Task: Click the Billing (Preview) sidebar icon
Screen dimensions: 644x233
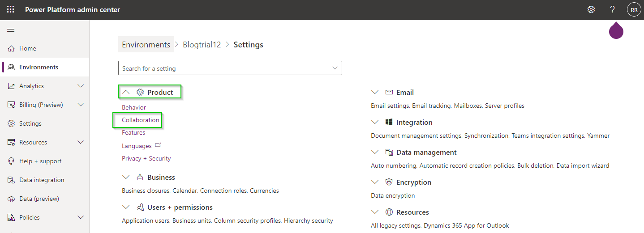Action: point(11,105)
